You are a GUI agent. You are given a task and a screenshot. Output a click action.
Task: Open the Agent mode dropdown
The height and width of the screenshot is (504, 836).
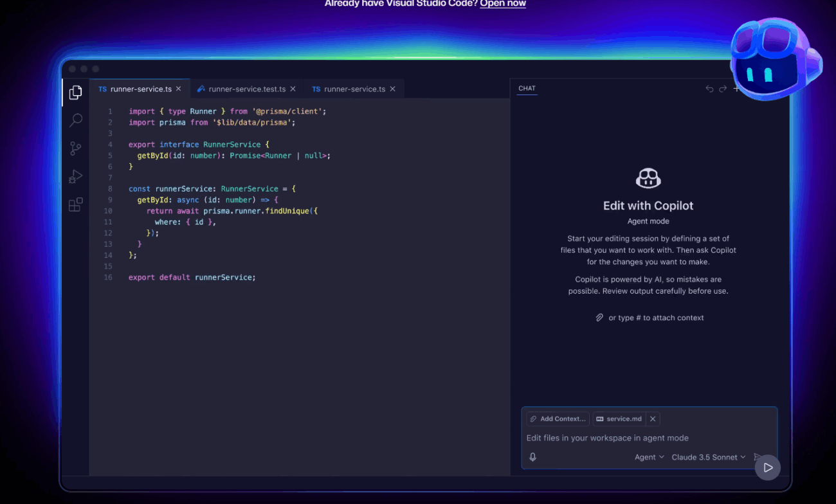point(650,457)
